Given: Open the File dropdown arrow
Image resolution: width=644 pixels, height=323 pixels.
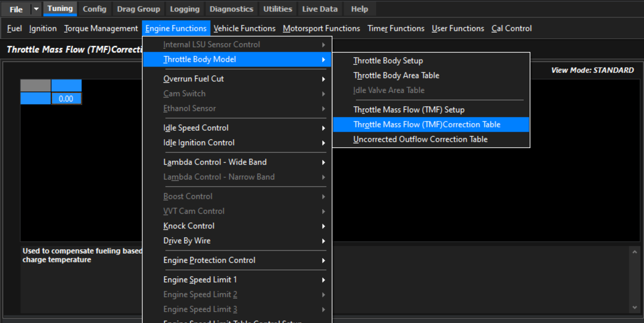Looking at the screenshot, I should tap(36, 9).
